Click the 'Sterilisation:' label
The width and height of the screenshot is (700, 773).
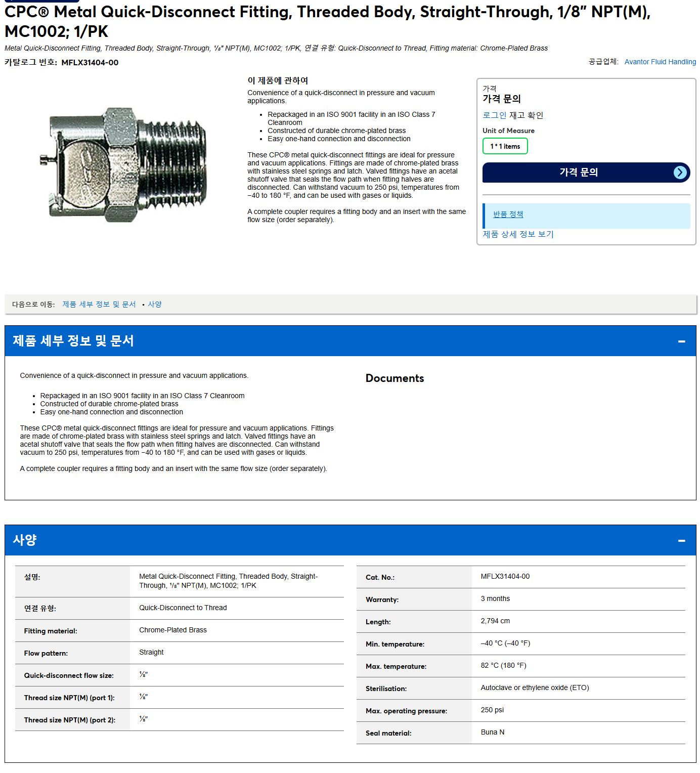[x=386, y=689]
